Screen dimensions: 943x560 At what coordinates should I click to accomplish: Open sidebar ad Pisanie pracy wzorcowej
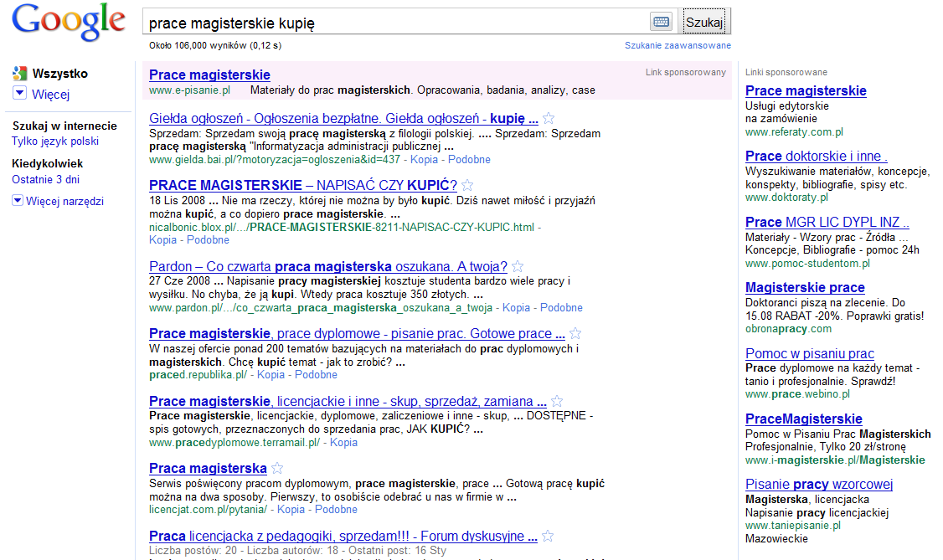(819, 485)
